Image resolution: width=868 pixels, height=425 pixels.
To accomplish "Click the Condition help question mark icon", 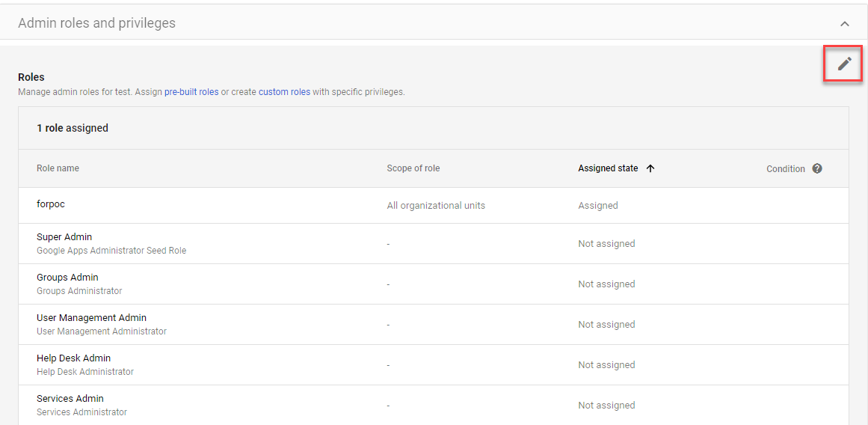I will pos(817,168).
